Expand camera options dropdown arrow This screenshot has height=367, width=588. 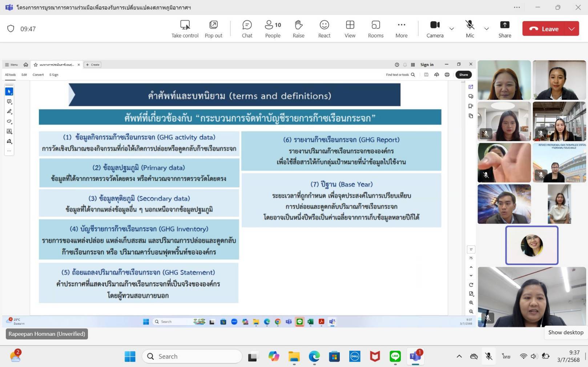tap(451, 29)
